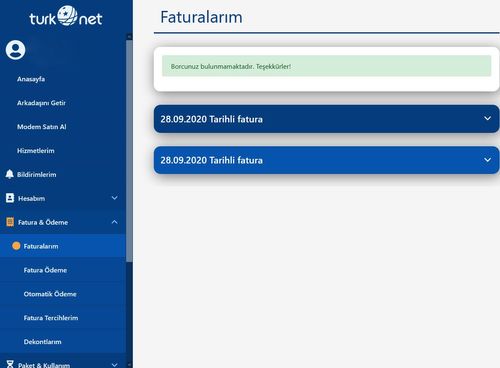
Task: Open the user profile avatar icon
Action: (x=15, y=50)
